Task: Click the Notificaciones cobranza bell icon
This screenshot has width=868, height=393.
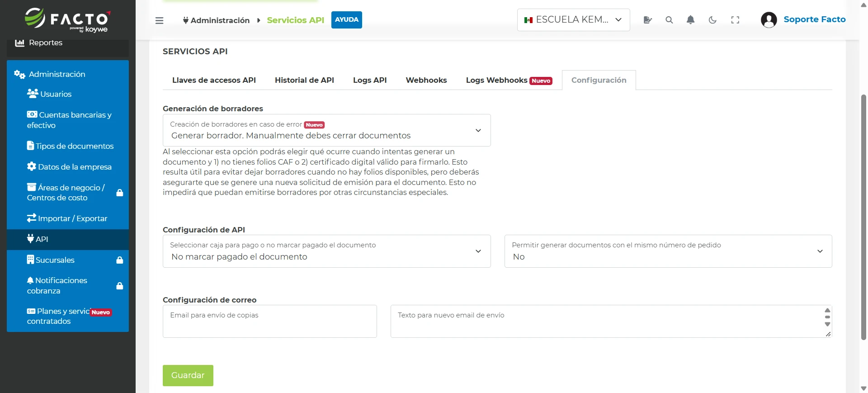Action: [30, 280]
